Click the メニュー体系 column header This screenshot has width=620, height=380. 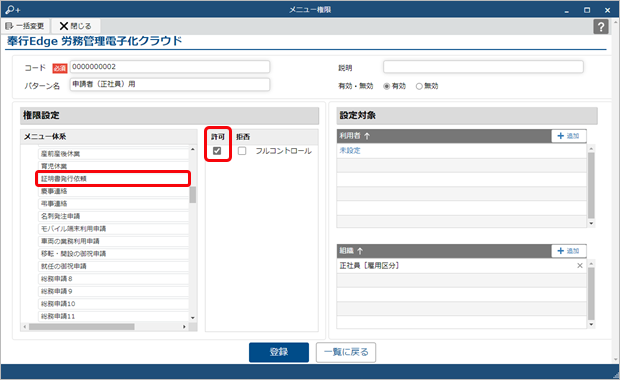[109, 137]
